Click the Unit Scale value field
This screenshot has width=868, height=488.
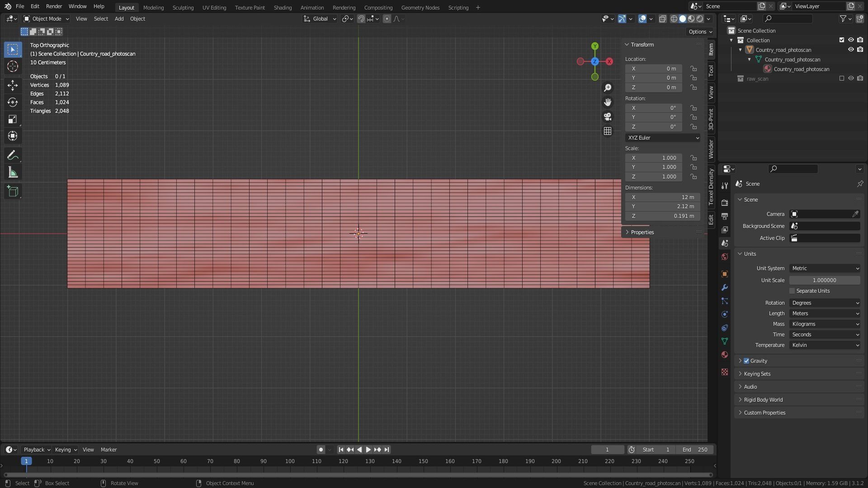tap(825, 280)
